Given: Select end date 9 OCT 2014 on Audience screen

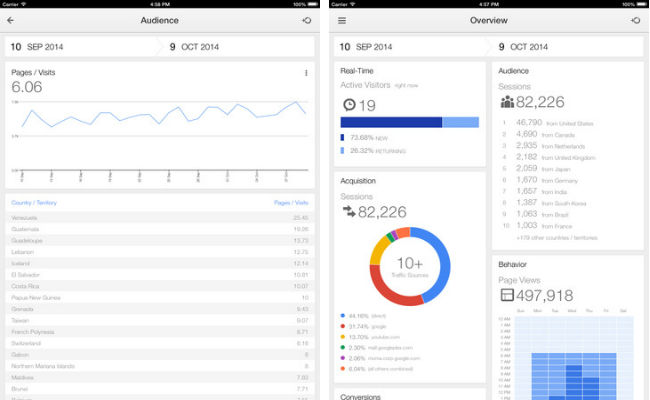Looking at the screenshot, I should pos(194,47).
